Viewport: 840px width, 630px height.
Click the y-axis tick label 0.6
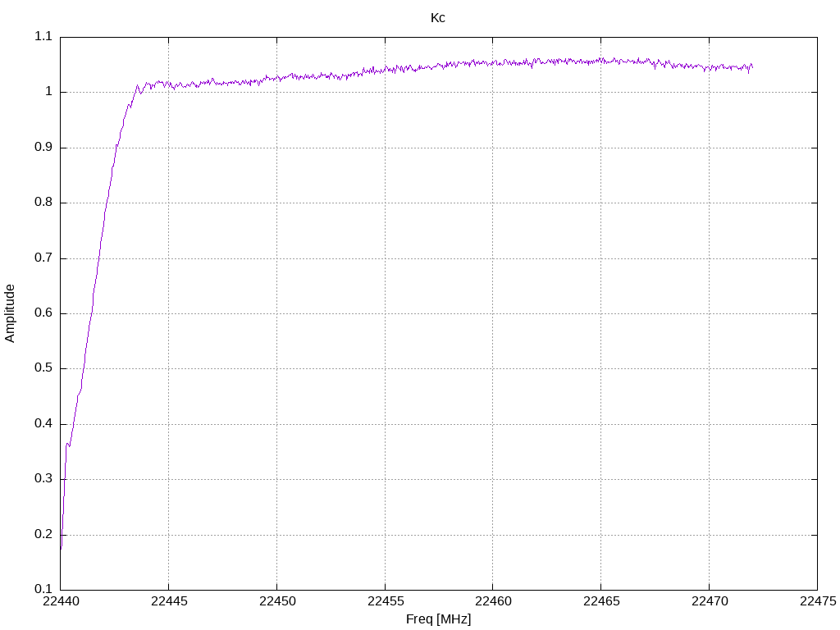pos(43,313)
